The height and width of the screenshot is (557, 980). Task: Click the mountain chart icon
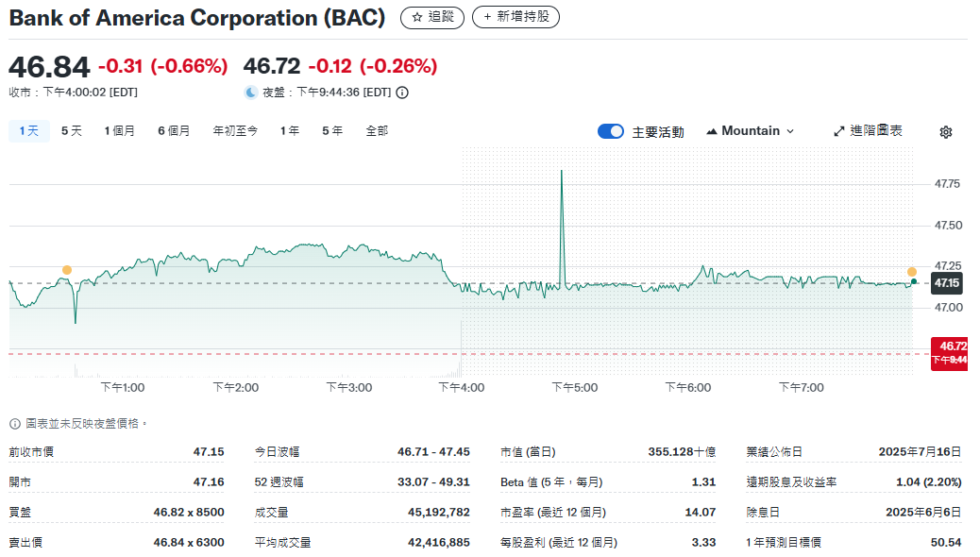point(711,131)
